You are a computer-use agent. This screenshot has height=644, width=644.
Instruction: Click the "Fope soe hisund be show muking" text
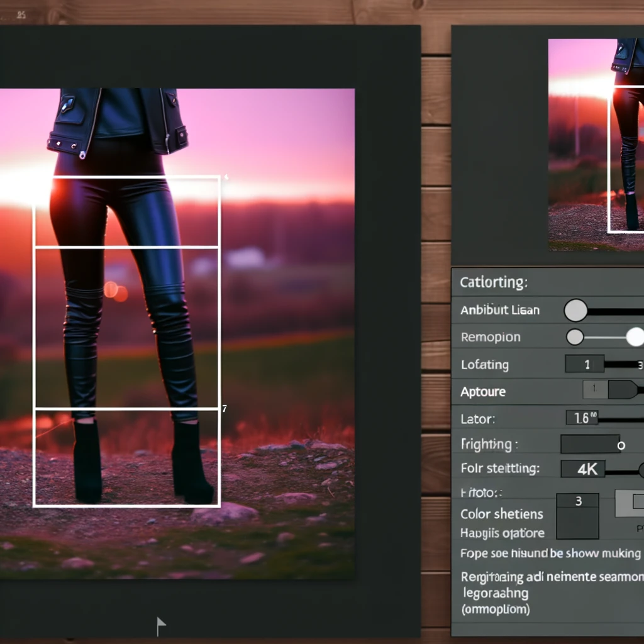[550, 553]
